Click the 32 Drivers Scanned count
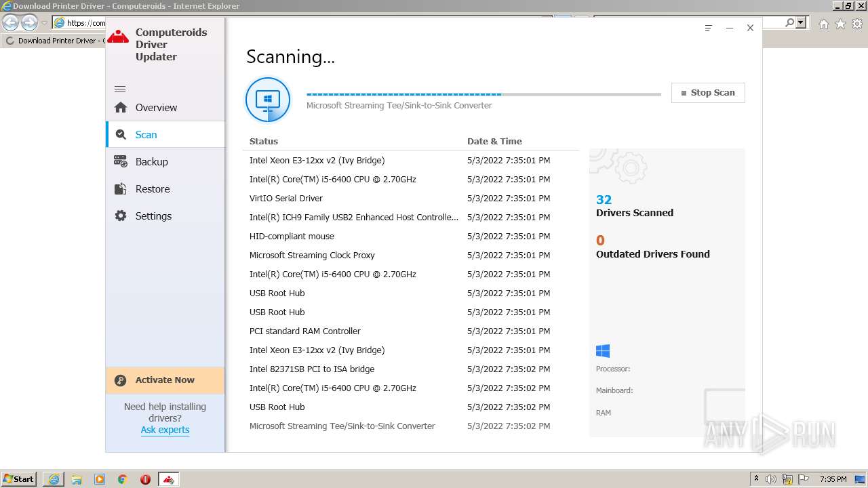Screen dimensions: 868x488 [x=604, y=200]
